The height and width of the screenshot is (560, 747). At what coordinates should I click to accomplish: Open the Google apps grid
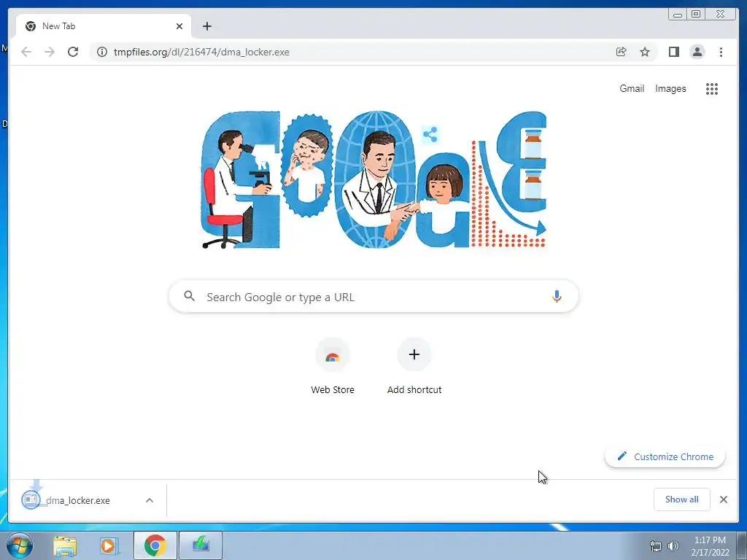(x=712, y=88)
